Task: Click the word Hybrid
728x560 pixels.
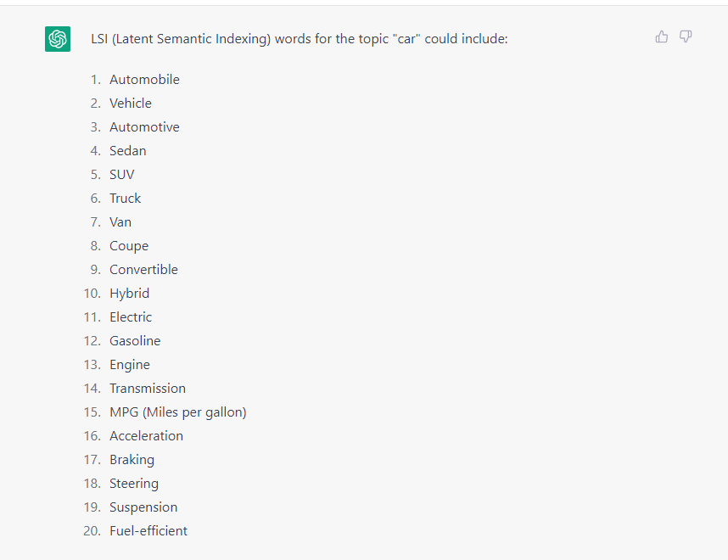Action: pos(130,294)
